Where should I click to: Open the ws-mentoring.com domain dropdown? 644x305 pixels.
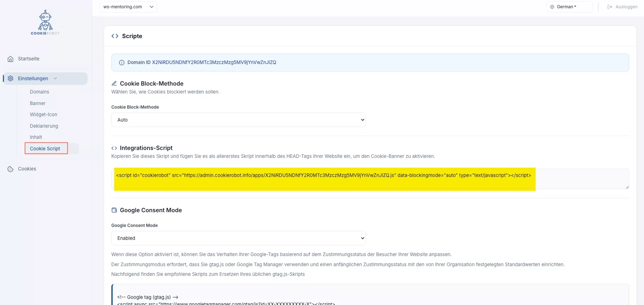click(x=128, y=7)
